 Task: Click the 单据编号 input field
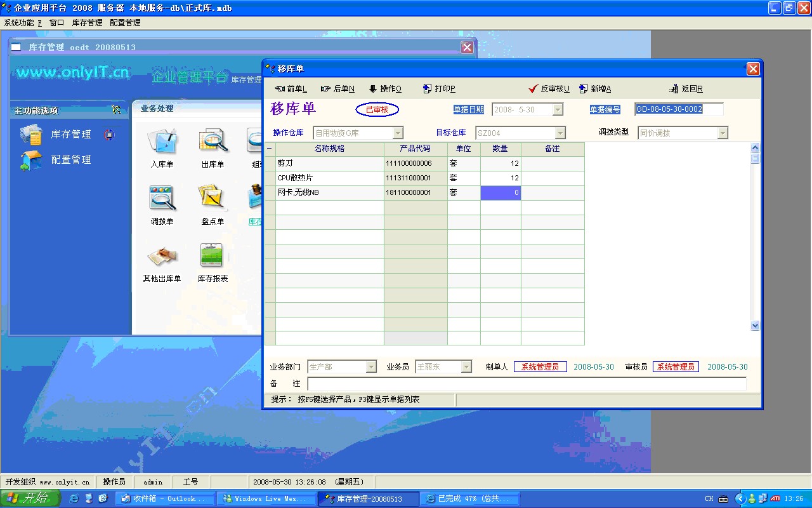678,109
